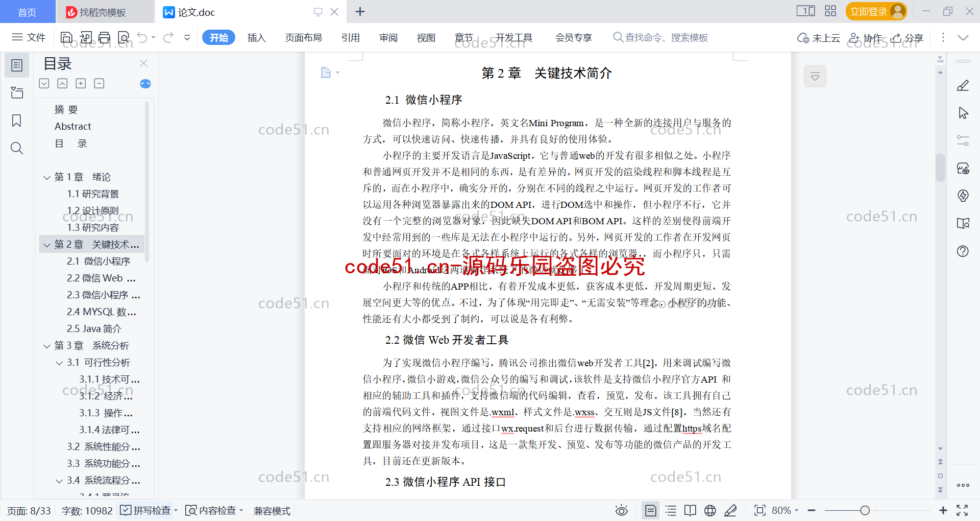Open the help question mark icon
980x521 pixels.
(963, 251)
